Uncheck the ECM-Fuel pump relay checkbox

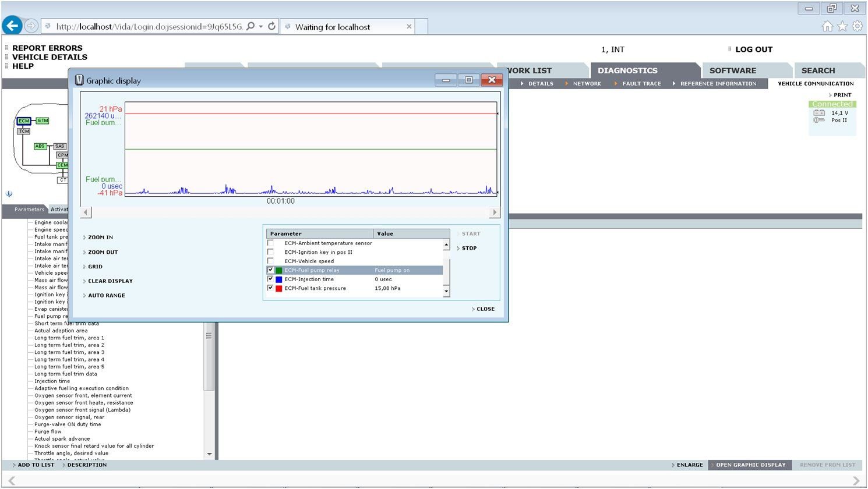pyautogui.click(x=270, y=270)
